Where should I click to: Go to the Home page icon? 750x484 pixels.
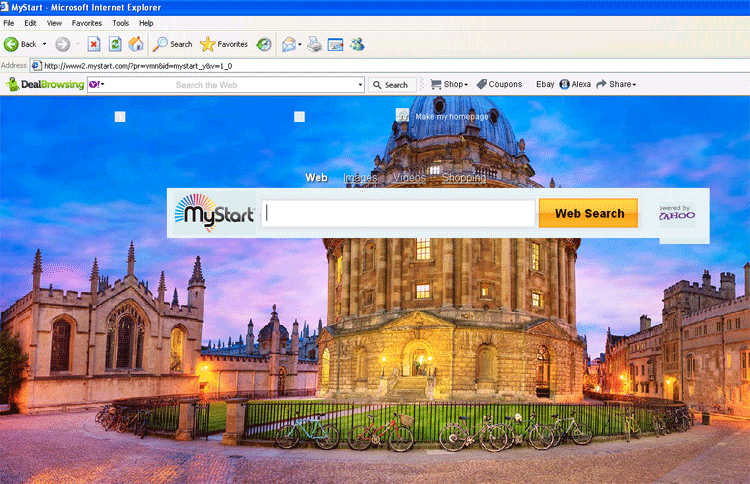[135, 44]
